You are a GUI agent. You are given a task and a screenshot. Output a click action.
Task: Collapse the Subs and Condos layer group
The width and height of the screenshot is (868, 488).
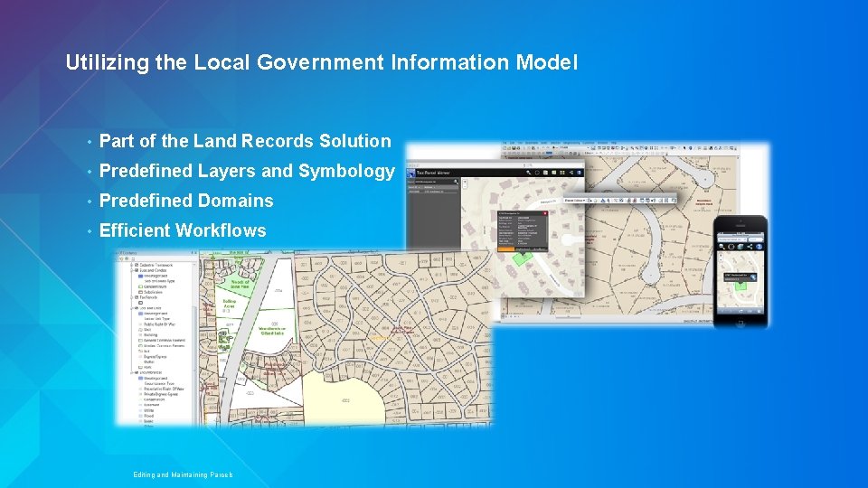pyautogui.click(x=132, y=270)
